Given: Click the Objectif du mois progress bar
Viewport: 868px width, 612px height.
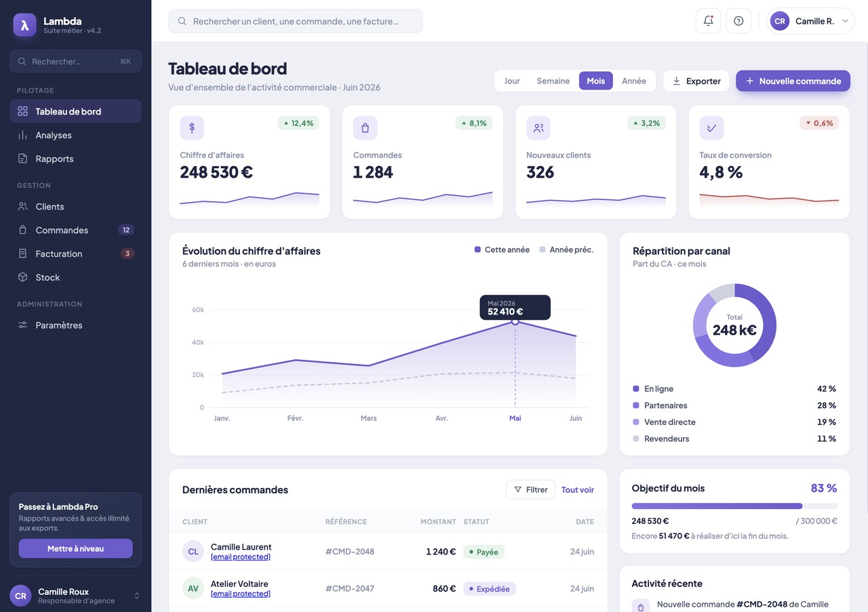Looking at the screenshot, I should click(x=734, y=506).
